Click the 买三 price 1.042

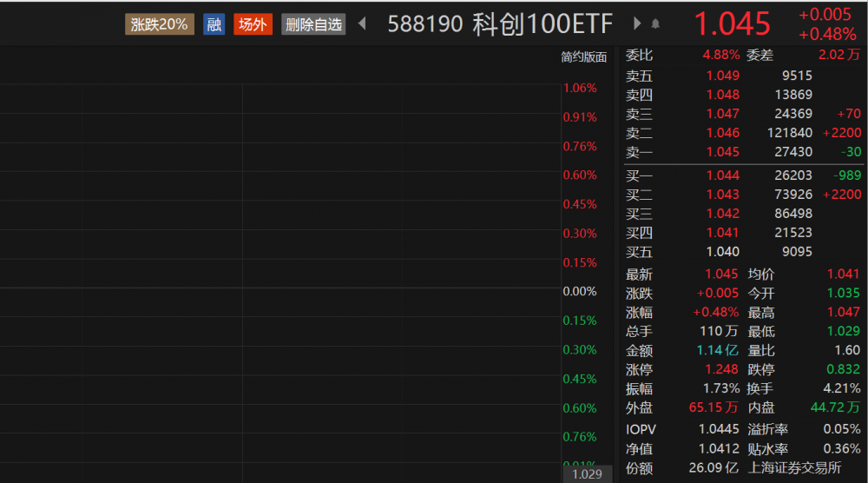(722, 214)
